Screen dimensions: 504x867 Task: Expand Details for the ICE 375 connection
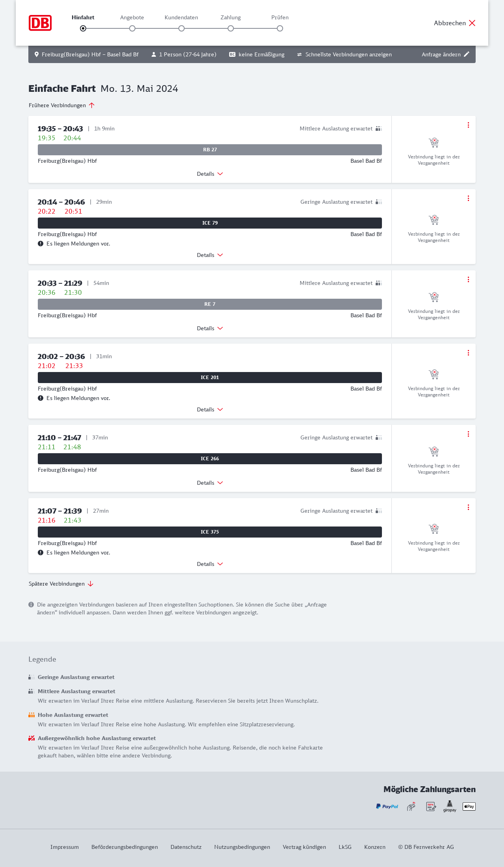210,564
